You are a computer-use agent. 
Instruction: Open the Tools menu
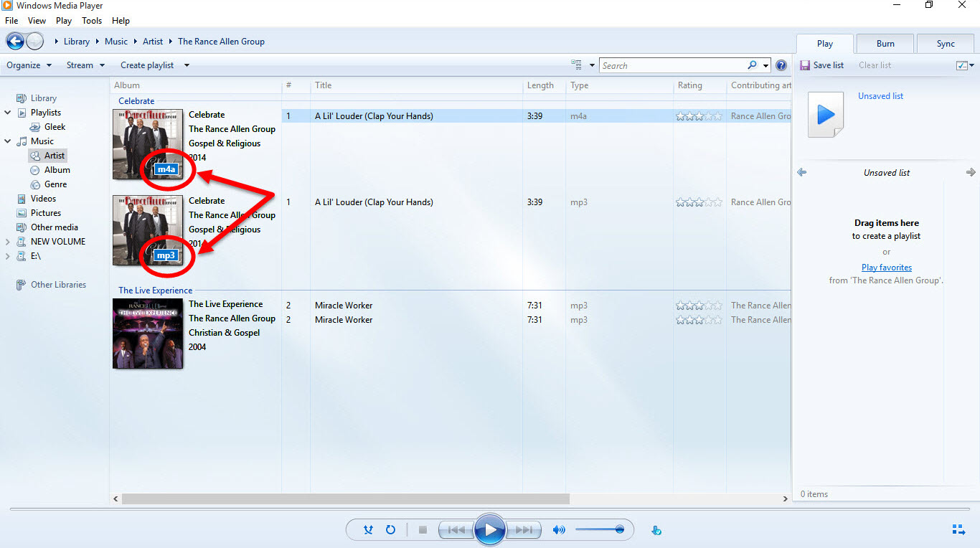pyautogui.click(x=92, y=21)
